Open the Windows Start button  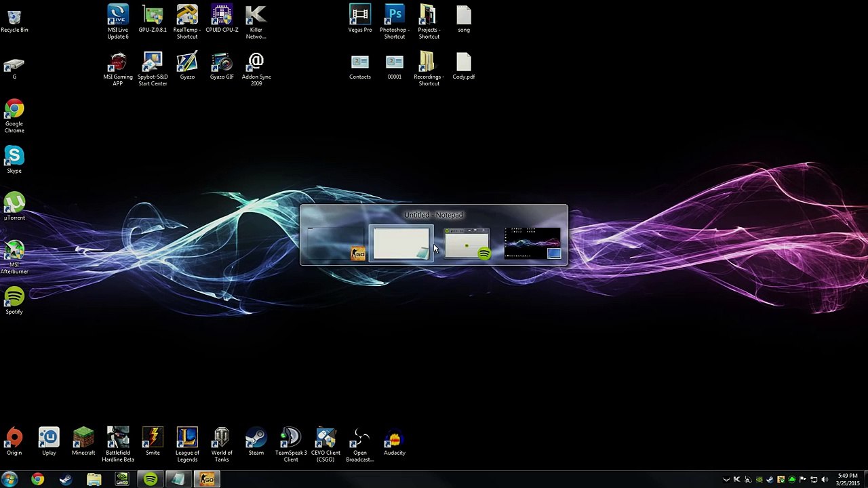9,480
